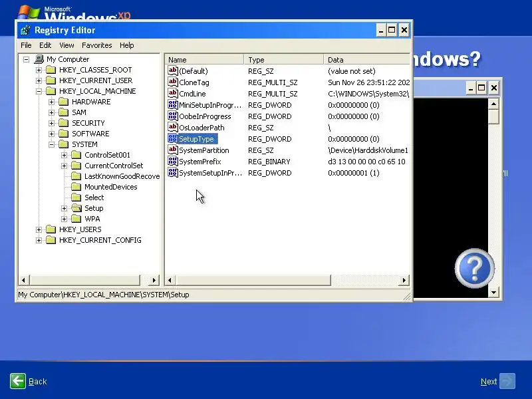The image size is (532, 399).
Task: Click the string icon beside CloneTag
Action: click(x=173, y=82)
